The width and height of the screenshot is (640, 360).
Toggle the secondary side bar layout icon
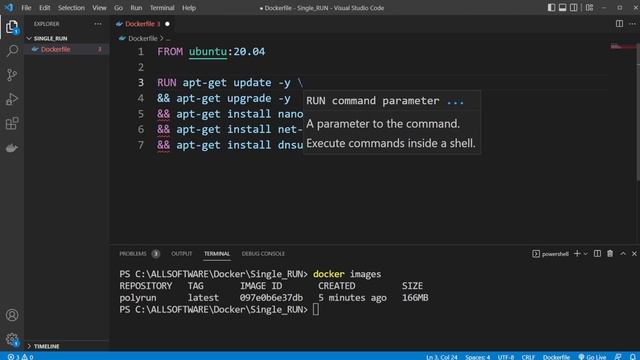[x=573, y=7]
